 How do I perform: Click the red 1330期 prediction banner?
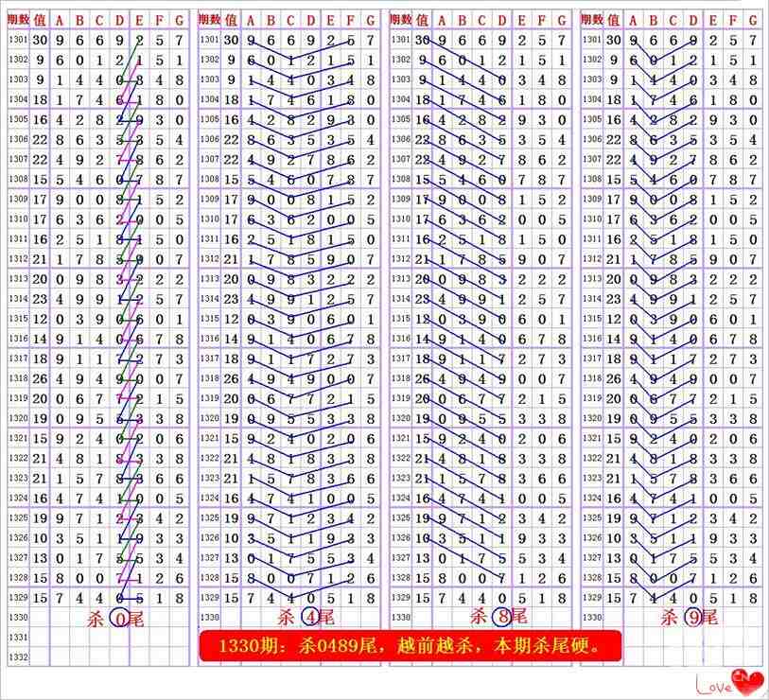411,647
